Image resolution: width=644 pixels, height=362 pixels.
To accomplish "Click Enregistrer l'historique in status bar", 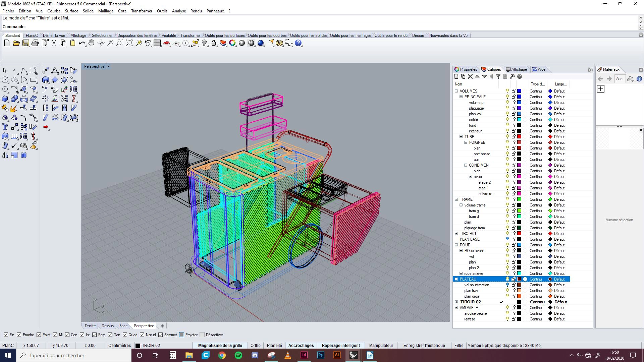I will click(x=424, y=346).
